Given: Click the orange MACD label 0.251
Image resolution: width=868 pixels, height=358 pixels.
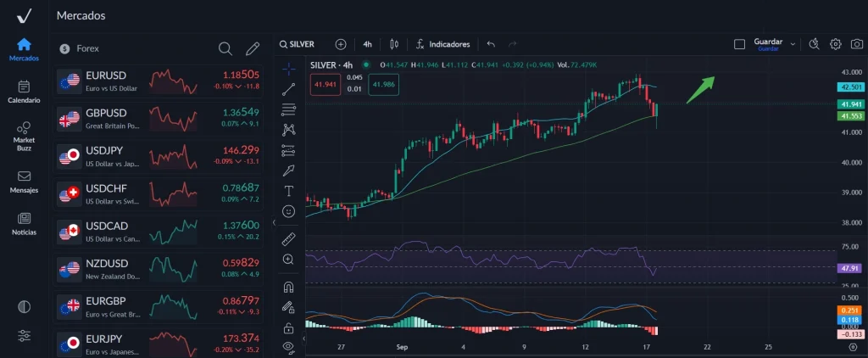Looking at the screenshot, I should [850, 310].
